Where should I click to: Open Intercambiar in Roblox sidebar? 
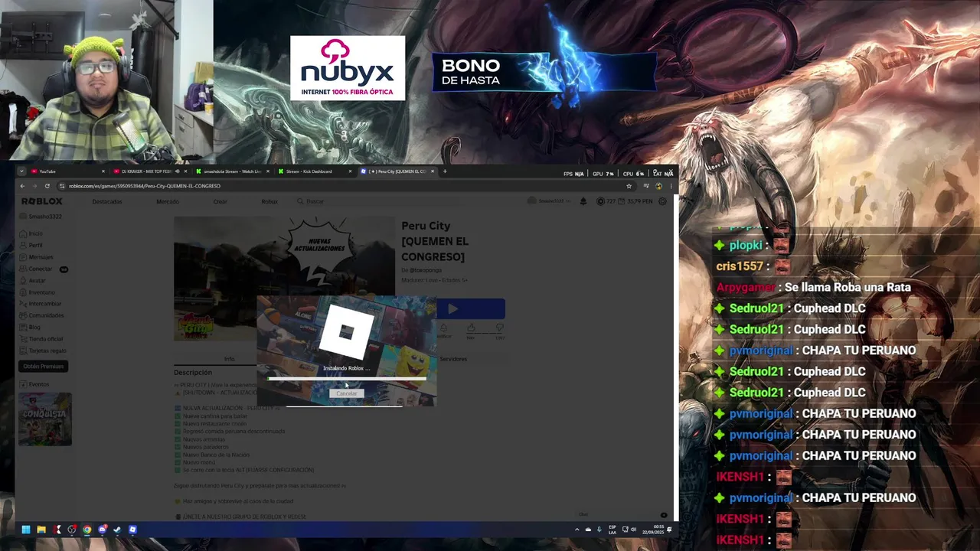(x=41, y=304)
